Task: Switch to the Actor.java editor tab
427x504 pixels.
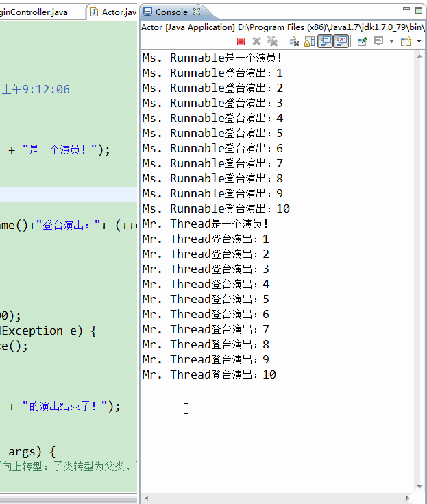Action: click(114, 12)
